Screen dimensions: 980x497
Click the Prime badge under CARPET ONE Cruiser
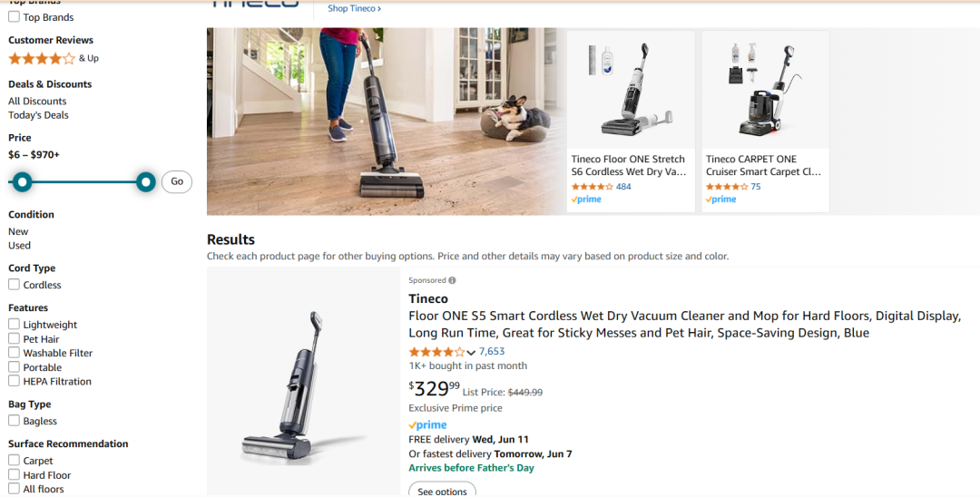click(721, 200)
